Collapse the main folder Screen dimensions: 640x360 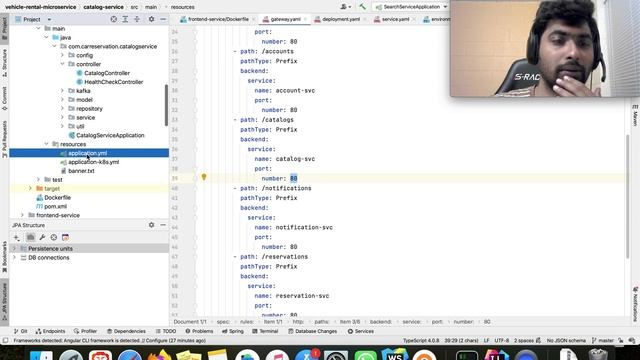point(38,29)
